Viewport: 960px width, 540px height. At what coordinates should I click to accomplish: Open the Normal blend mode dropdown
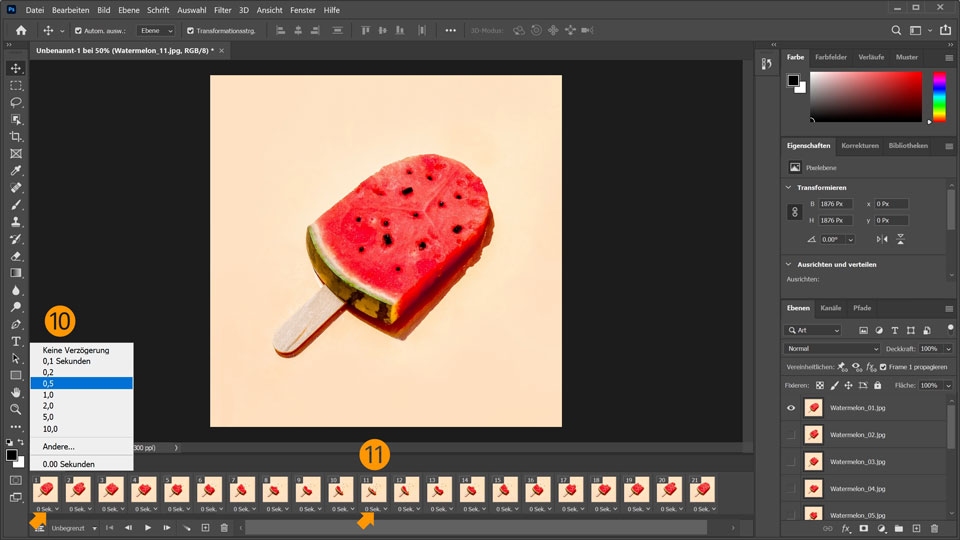pyautogui.click(x=831, y=348)
